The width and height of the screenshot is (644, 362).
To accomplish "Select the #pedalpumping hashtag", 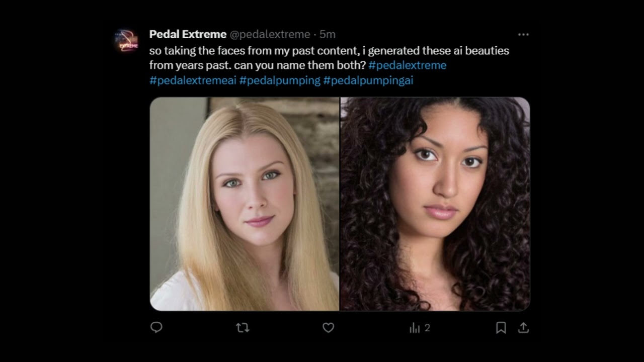I will pos(280,80).
